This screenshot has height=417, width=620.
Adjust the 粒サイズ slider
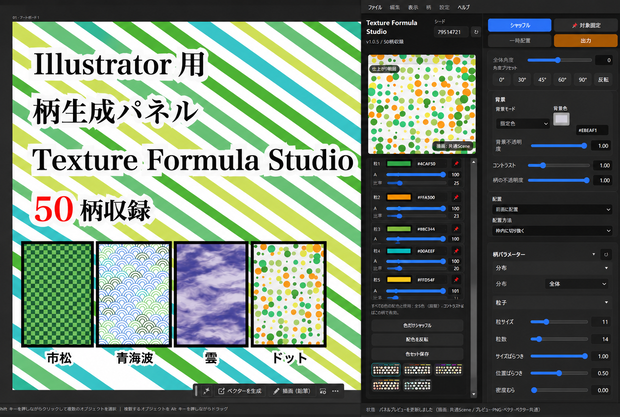click(559, 322)
